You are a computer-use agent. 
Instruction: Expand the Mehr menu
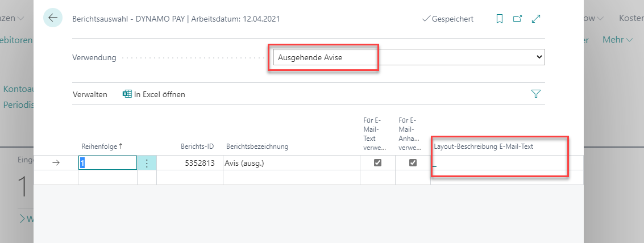pyautogui.click(x=617, y=40)
